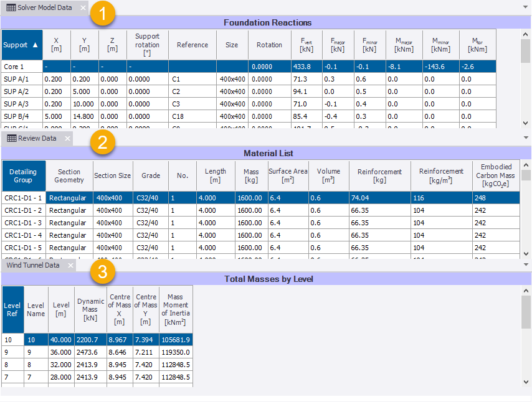Open the Solver Model Data pane dropdown arrow
532x402 pixels.
coord(526,7)
